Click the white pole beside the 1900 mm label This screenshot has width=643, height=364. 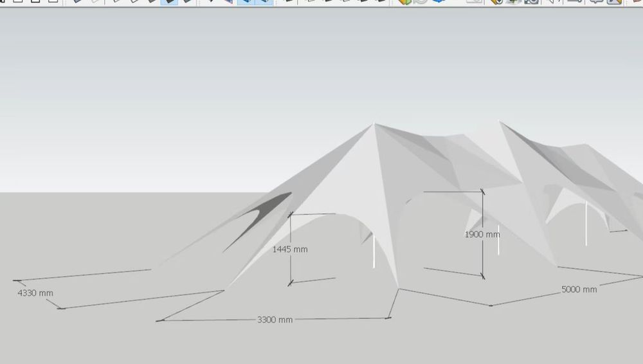pos(498,240)
